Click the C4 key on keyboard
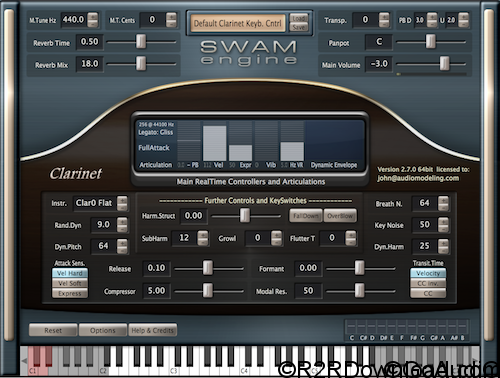The height and width of the screenshot is (378, 500). tap(244, 370)
